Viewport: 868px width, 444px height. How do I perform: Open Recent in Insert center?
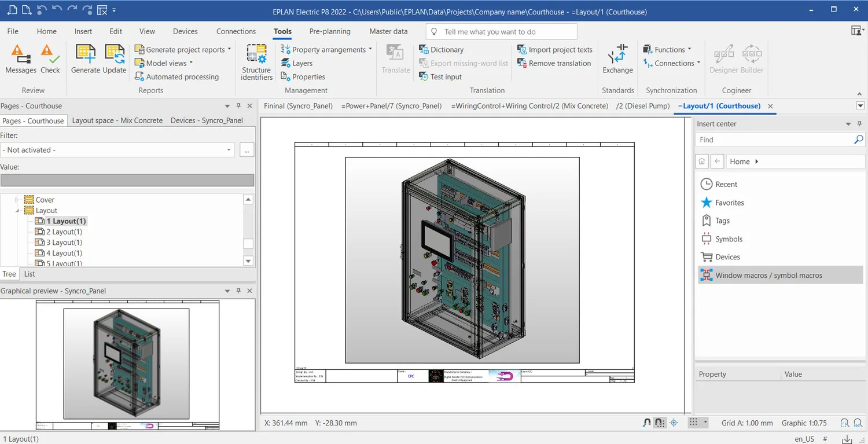click(719, 184)
